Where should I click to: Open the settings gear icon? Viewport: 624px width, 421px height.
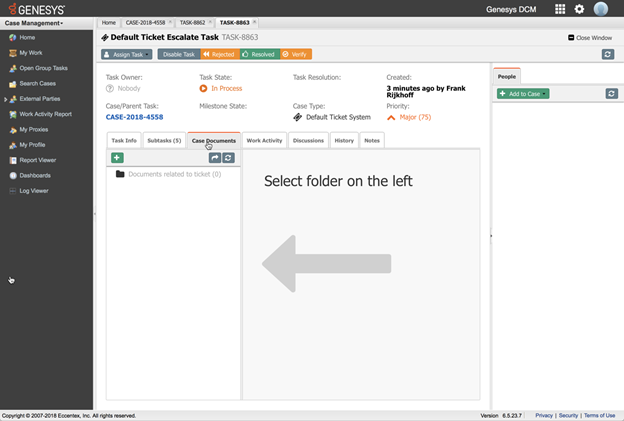pyautogui.click(x=579, y=9)
